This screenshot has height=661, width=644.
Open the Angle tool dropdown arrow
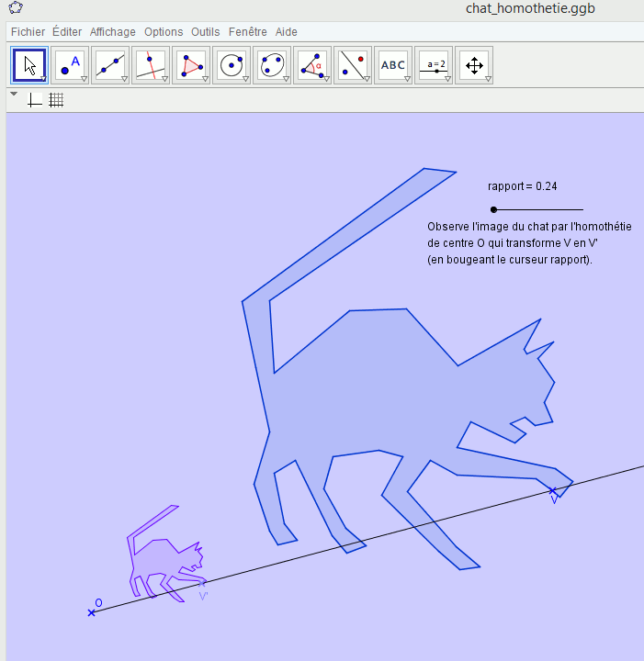coord(326,79)
